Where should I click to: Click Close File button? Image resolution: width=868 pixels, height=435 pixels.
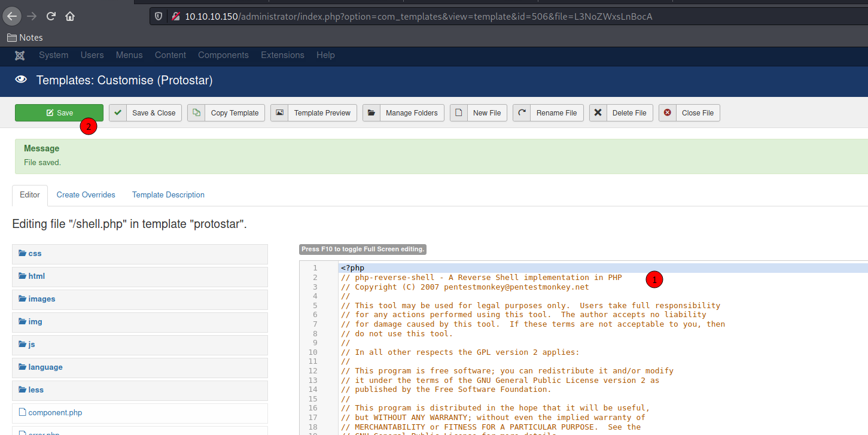click(x=689, y=112)
